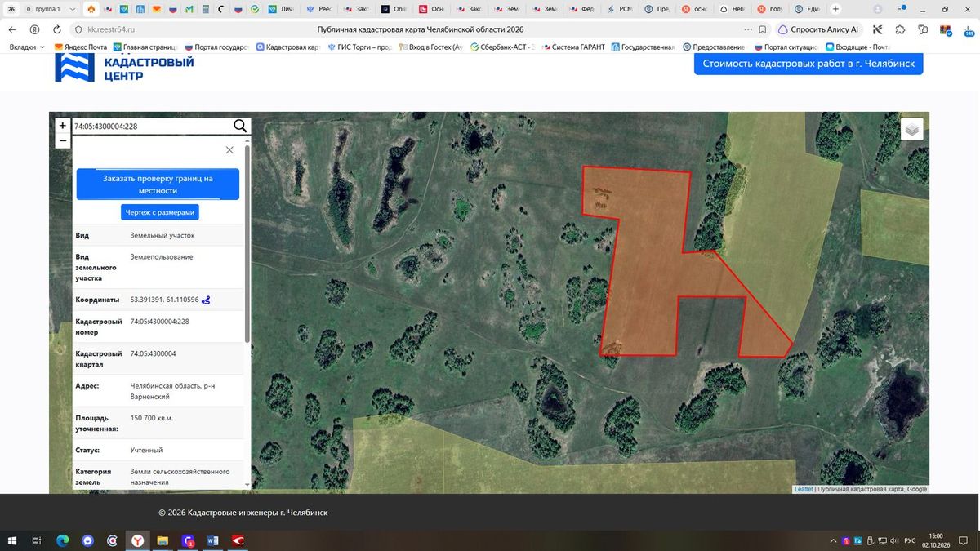The image size is (980, 551).
Task: Open the Яндекс Почта bookmark
Action: pyautogui.click(x=81, y=47)
